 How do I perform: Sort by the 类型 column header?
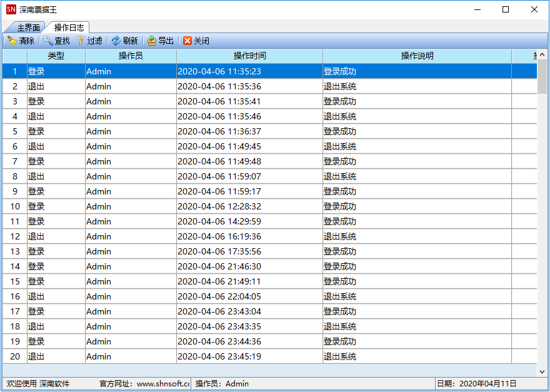coord(56,56)
